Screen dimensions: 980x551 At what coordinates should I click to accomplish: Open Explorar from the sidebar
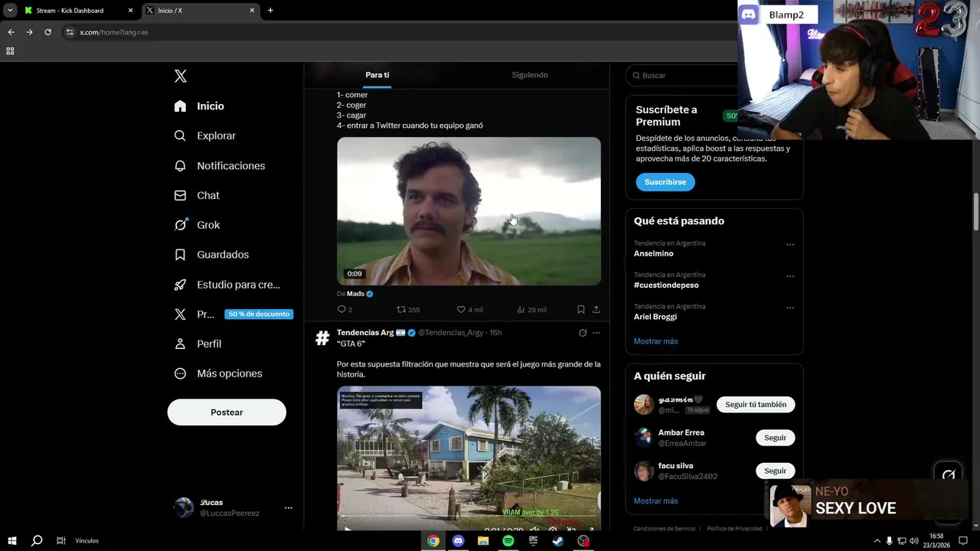point(204,135)
